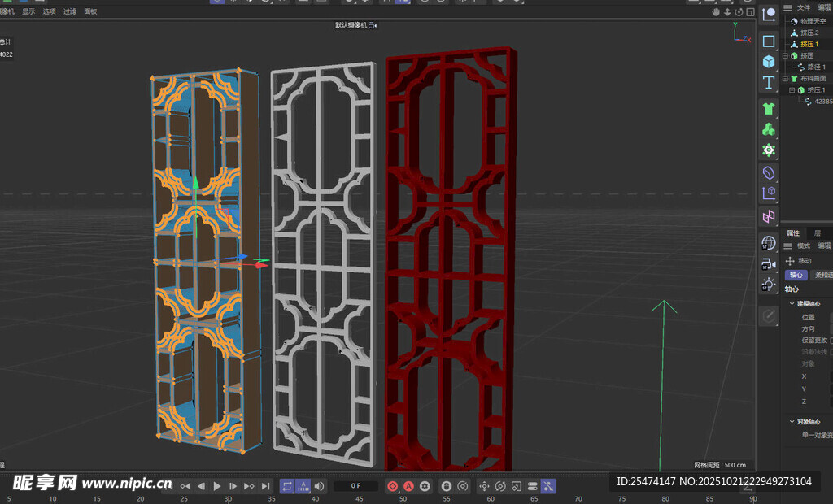Toggle timeline loop playback mode
This screenshot has width=833, height=504.
point(287,486)
